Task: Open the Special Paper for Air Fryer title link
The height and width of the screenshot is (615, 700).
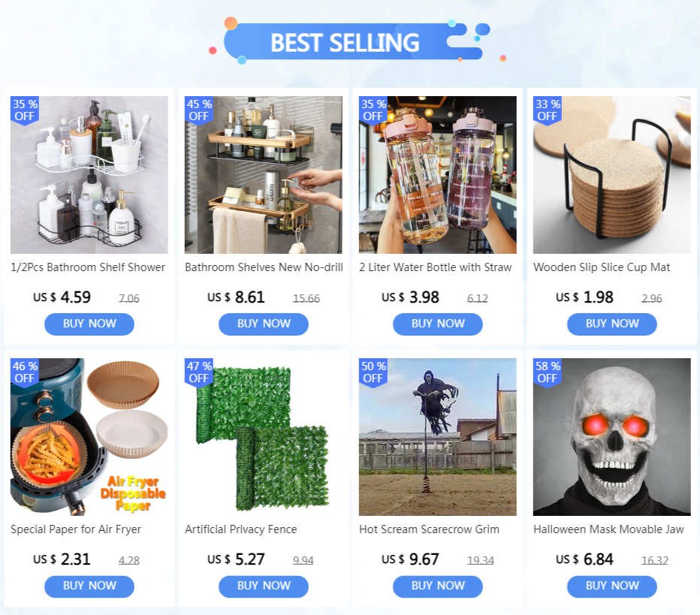Action: tap(76, 529)
